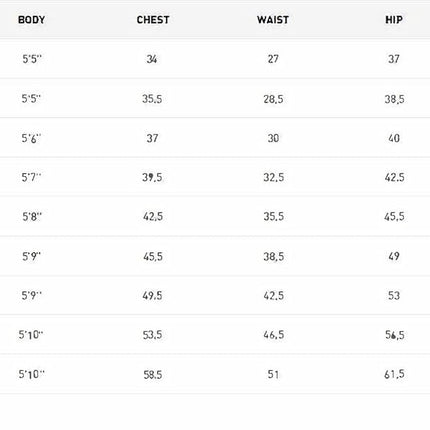
Task: Select the 5'6" body height cell
Action: pyautogui.click(x=31, y=138)
